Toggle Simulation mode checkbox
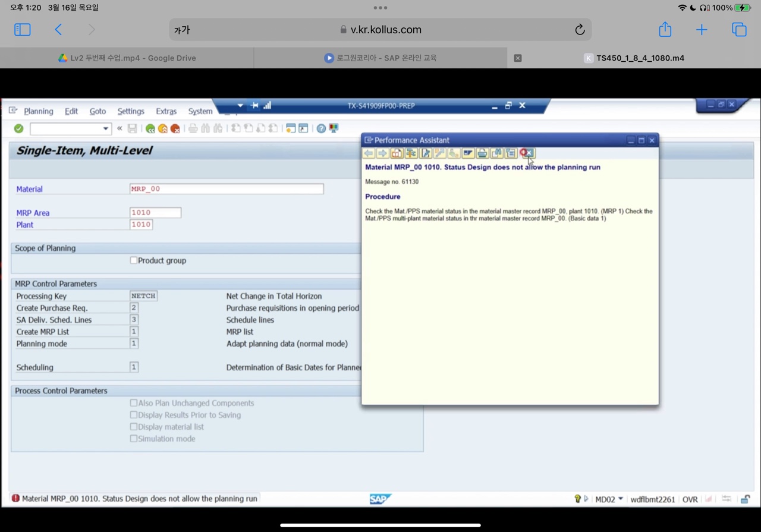 [134, 439]
